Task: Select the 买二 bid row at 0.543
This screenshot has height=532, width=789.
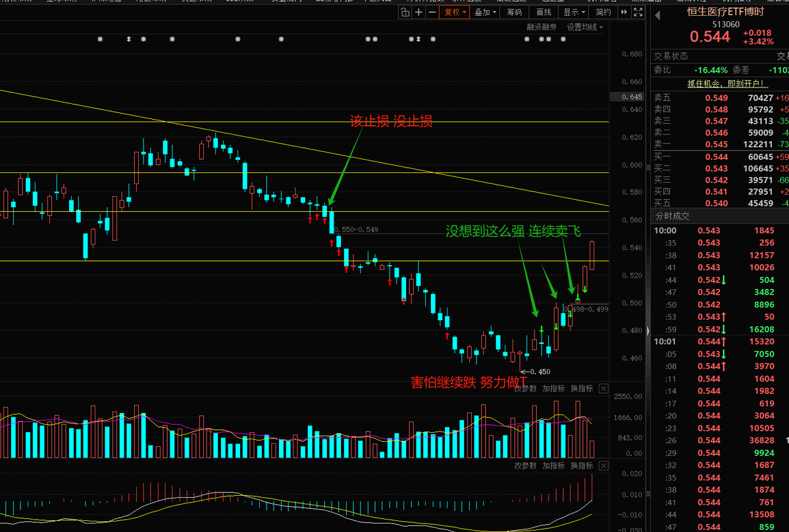Action: point(720,168)
